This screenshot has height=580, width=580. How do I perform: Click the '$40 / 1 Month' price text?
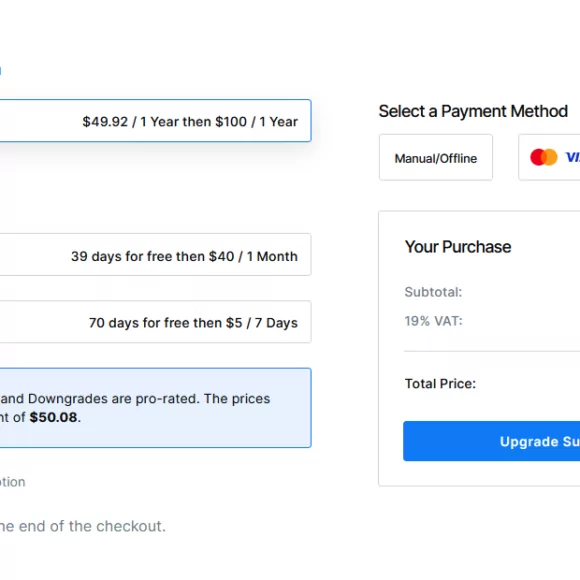click(x=253, y=256)
